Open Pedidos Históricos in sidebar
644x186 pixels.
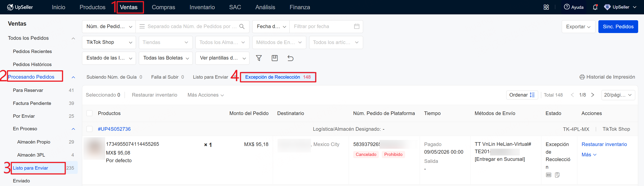click(x=32, y=64)
